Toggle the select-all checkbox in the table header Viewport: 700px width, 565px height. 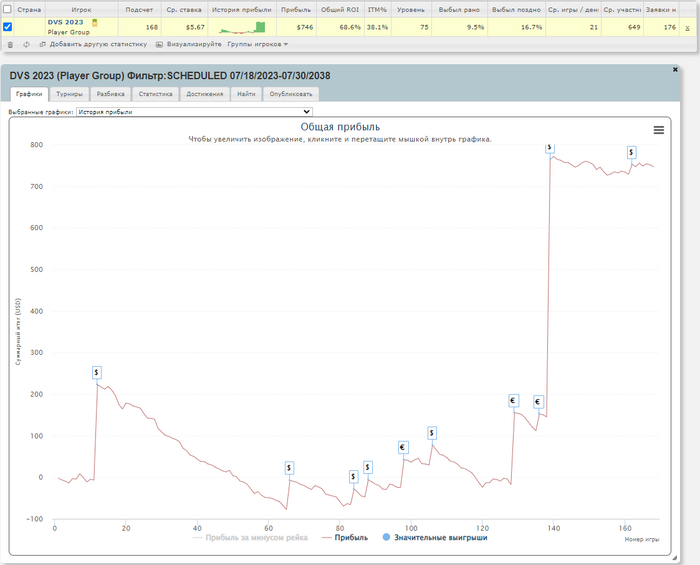8,9
